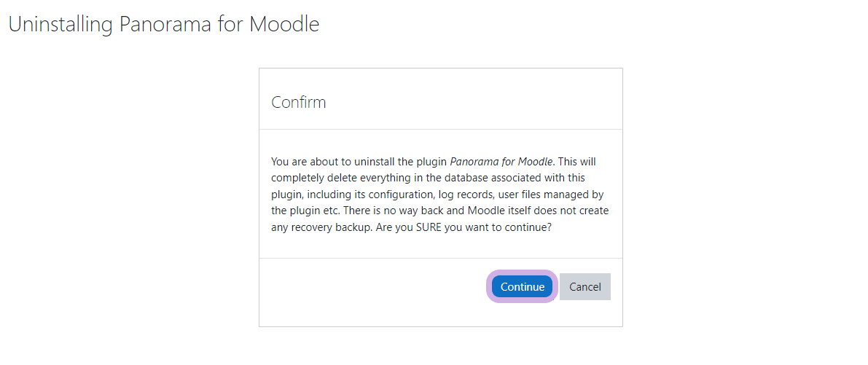The width and height of the screenshot is (868, 365).
Task: Click the 'Uninstalling Panorama for Moodle' page heading
Action: [x=163, y=24]
